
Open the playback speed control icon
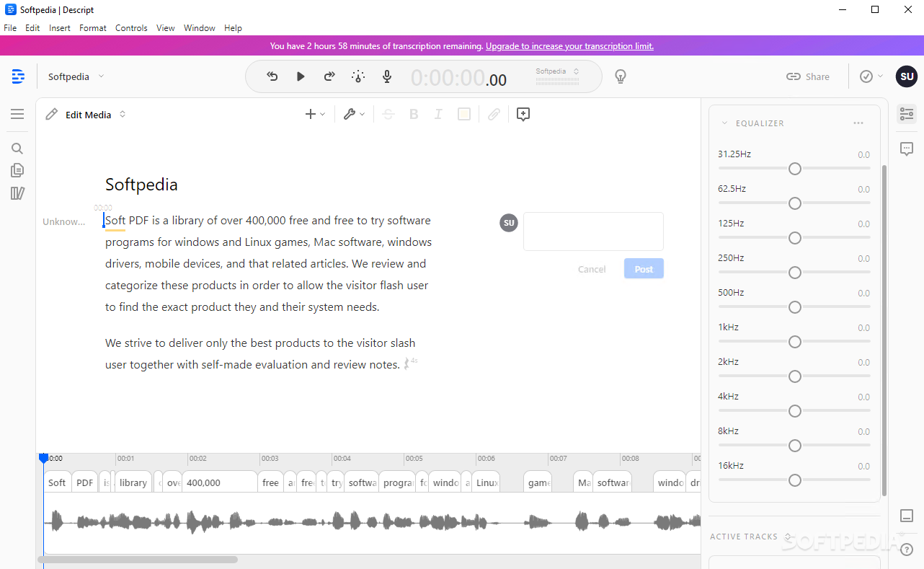coord(358,76)
